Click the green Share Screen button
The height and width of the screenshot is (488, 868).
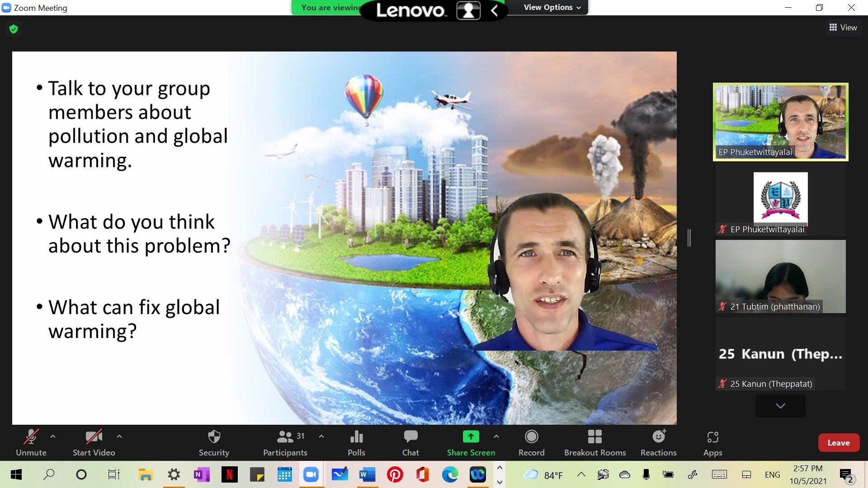click(471, 443)
